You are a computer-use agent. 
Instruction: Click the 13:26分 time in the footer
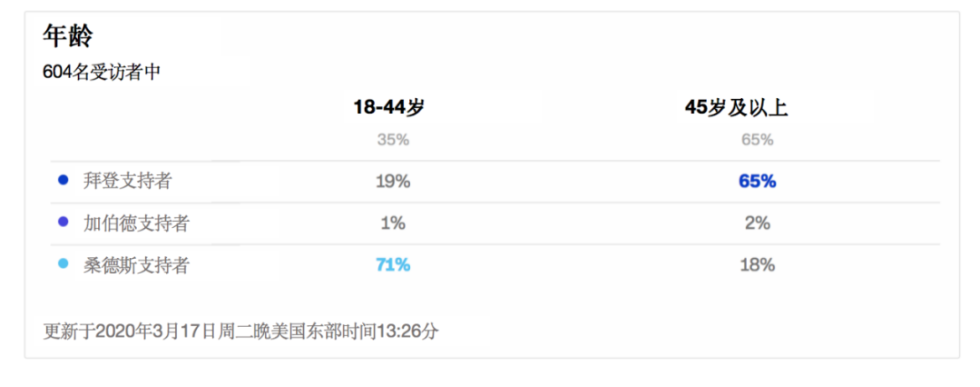coord(406,332)
